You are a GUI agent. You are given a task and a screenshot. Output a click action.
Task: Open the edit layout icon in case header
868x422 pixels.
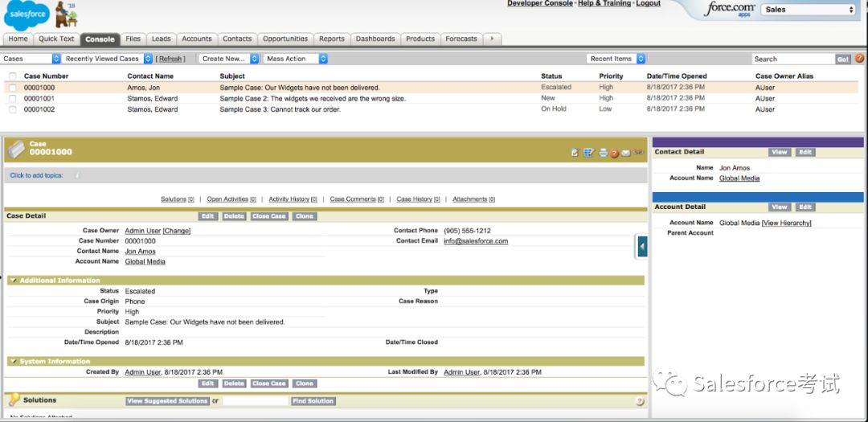coord(589,153)
